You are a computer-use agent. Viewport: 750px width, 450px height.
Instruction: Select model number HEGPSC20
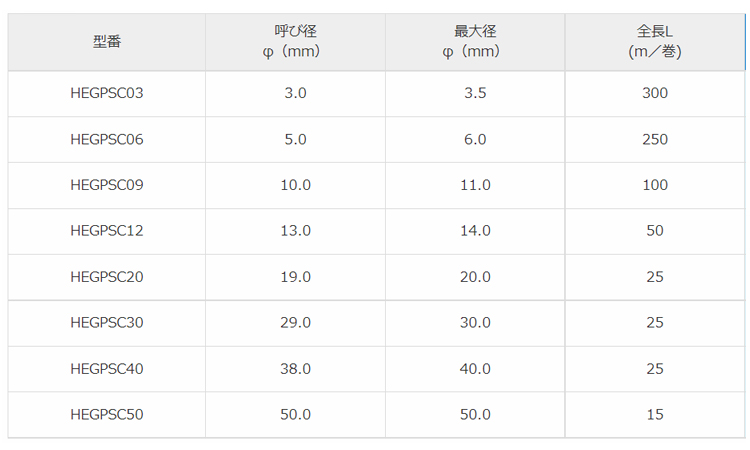(x=107, y=277)
